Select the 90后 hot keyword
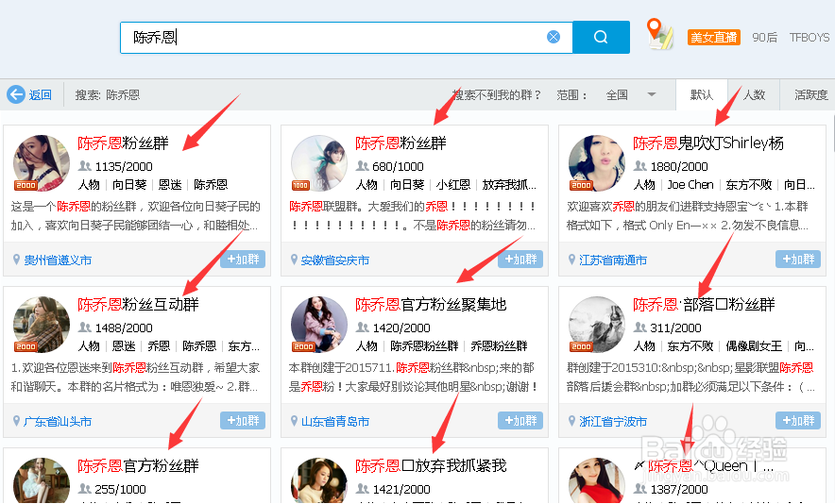 click(x=764, y=37)
